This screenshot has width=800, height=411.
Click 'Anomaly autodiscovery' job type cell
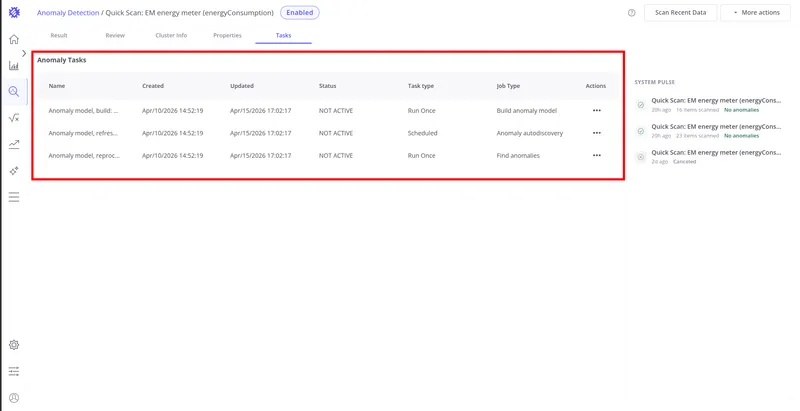click(x=530, y=133)
